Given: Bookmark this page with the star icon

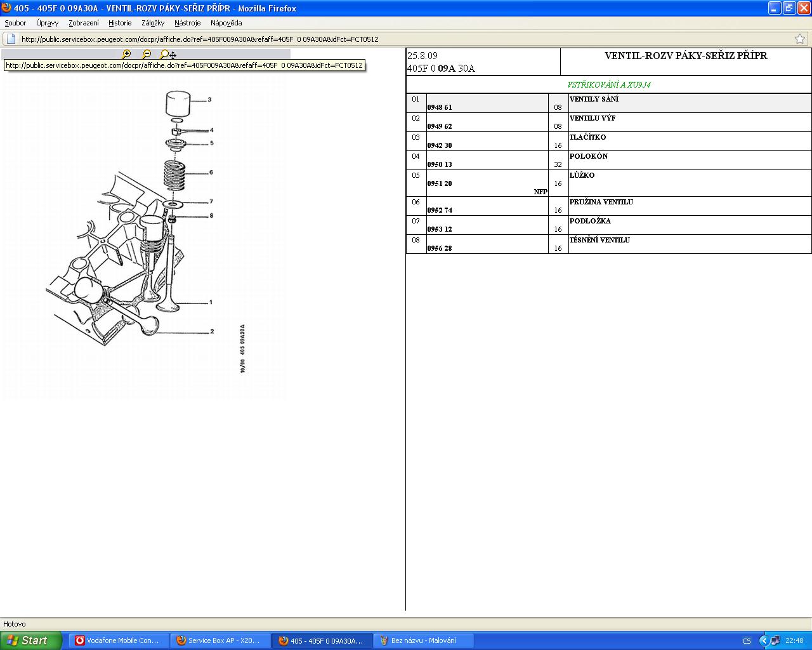Looking at the screenshot, I should pyautogui.click(x=800, y=39).
